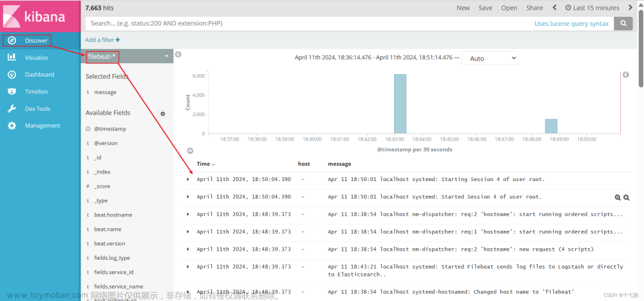Sort by Time column arrow
The image size is (644, 301).
coord(213,164)
